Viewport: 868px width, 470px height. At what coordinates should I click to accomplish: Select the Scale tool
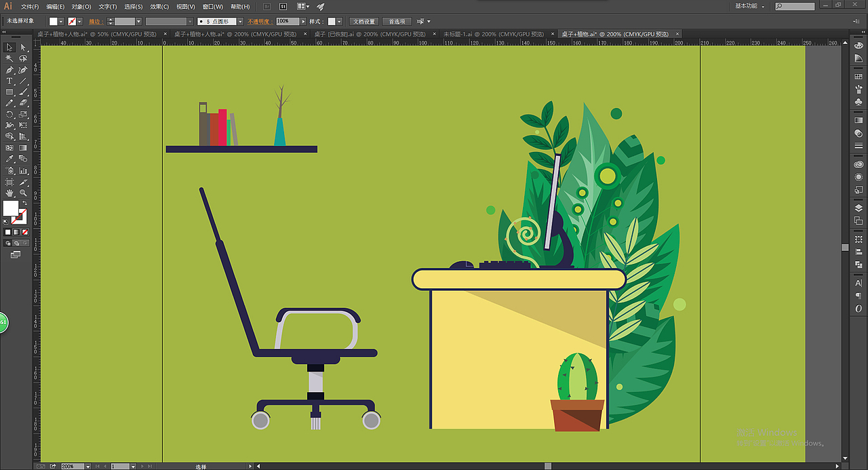(x=22, y=114)
